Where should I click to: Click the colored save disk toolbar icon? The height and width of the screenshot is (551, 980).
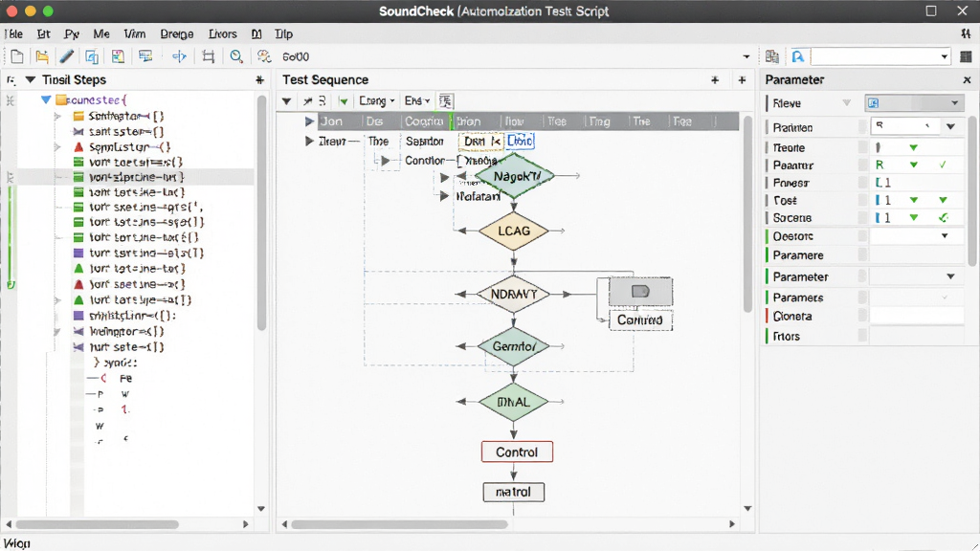pyautogui.click(x=118, y=56)
